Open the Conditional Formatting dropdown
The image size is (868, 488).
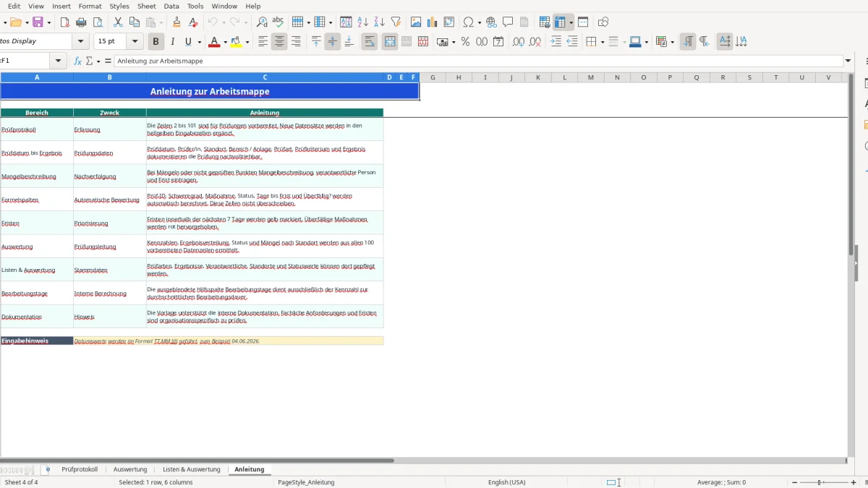pyautogui.click(x=673, y=42)
